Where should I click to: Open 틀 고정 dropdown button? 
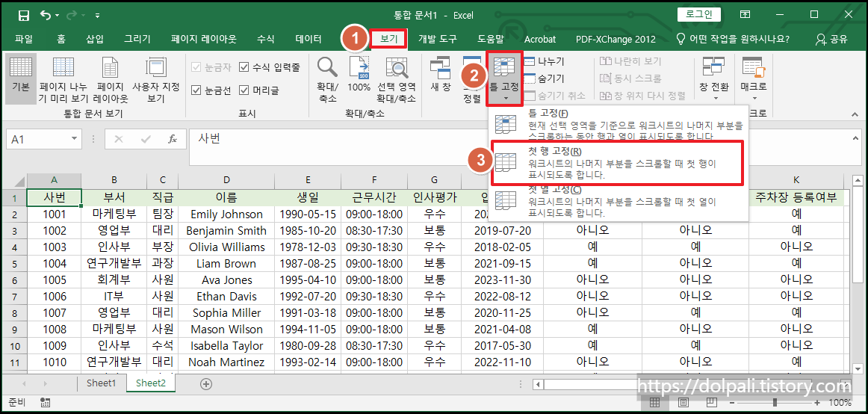(x=504, y=78)
